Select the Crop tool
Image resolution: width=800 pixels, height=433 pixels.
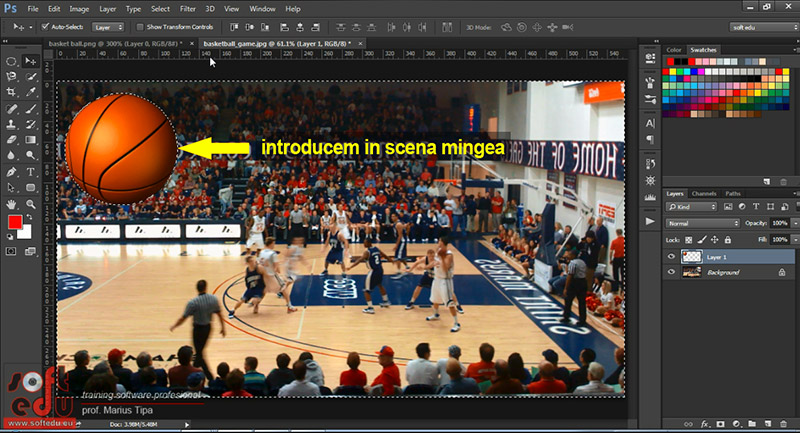pyautogui.click(x=11, y=92)
